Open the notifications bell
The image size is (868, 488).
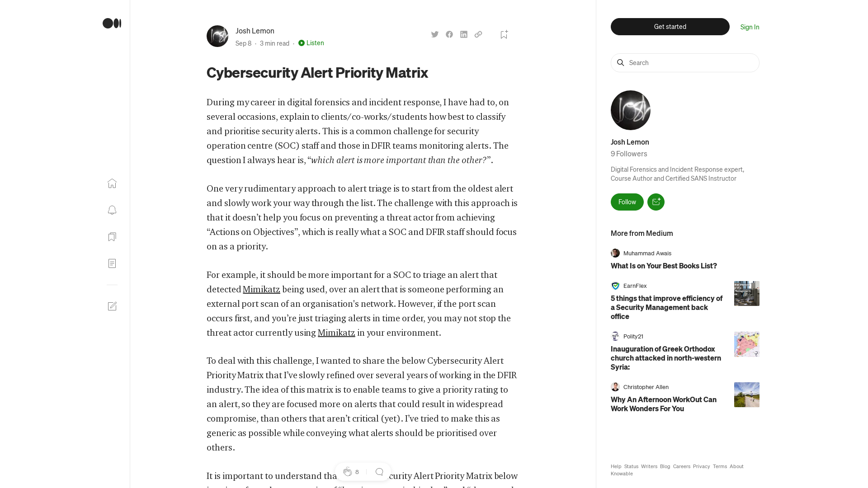112,210
